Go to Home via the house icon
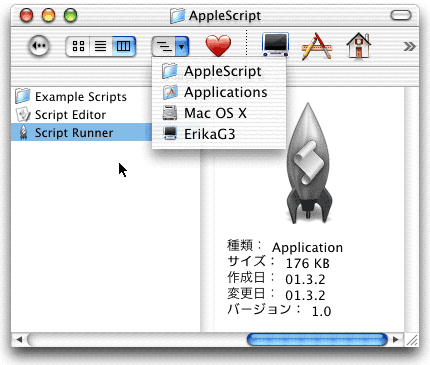The image size is (430, 365). (359, 46)
